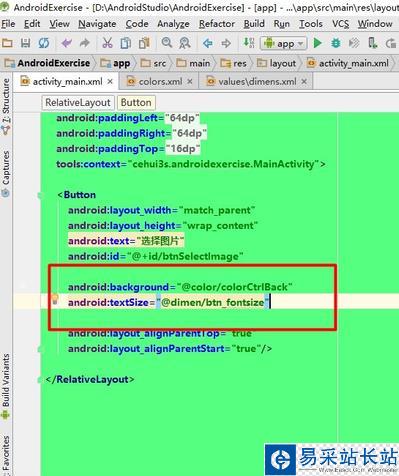Click the res breadcrumb

(233, 63)
